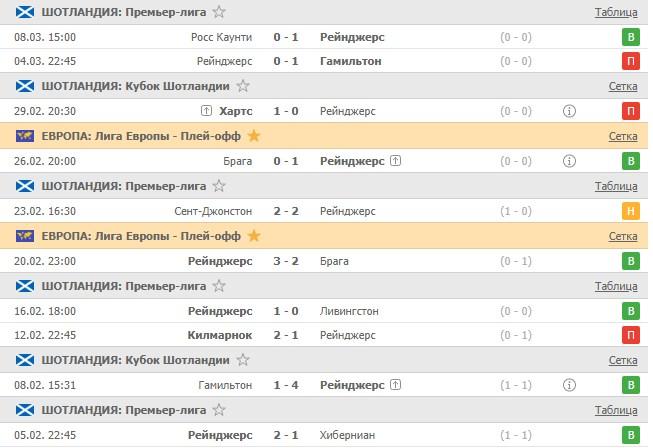Viewport: 653px width, 448px height.
Task: Open Таблица link above Рейнджерс–Хиберниан match
Action: pyautogui.click(x=615, y=410)
